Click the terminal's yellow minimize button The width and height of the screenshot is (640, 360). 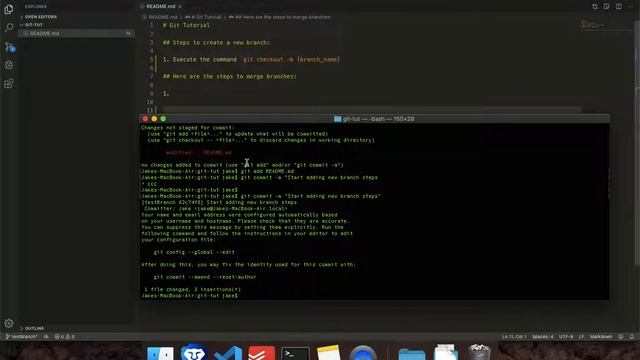[x=154, y=119]
